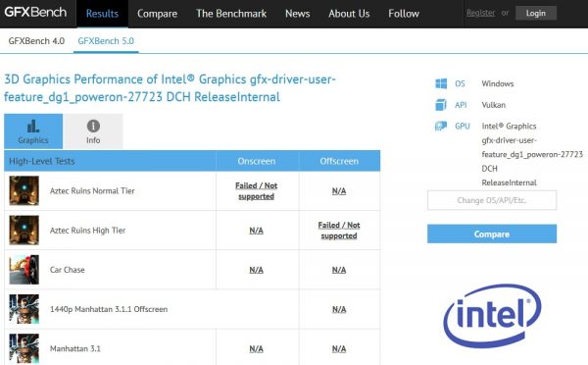Click Failed / Not supported onscreen result
This screenshot has height=365, width=588.
(257, 190)
